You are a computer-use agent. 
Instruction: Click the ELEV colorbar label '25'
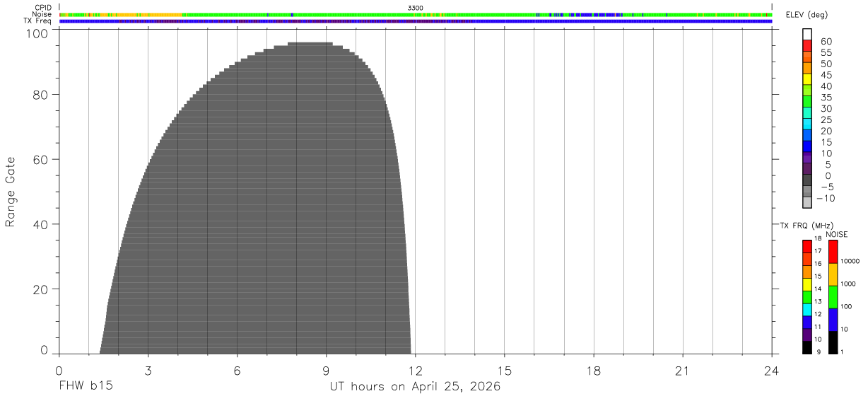826,120
